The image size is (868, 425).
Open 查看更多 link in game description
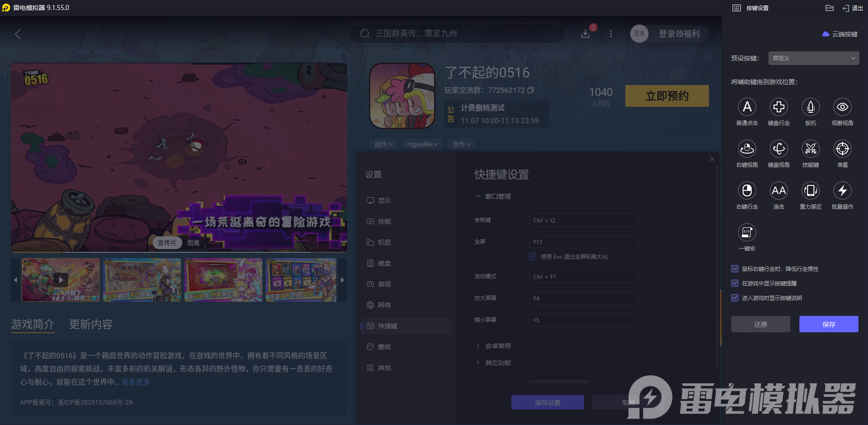pyautogui.click(x=135, y=382)
